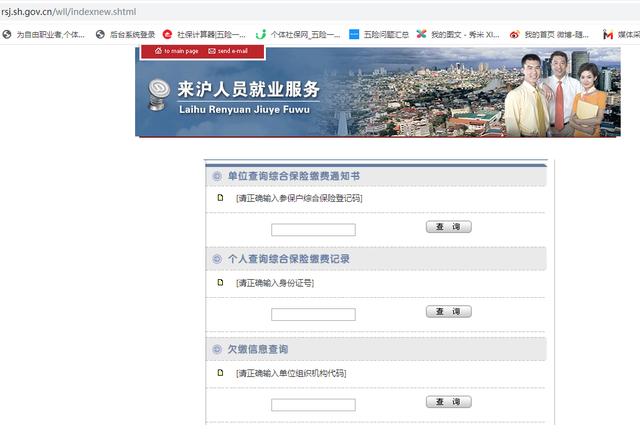Open the "send e-mail" link
Screen dimensions: 640x438
click(x=233, y=51)
